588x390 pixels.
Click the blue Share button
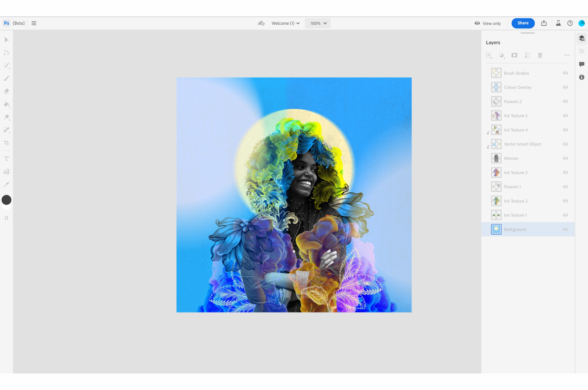tap(523, 23)
